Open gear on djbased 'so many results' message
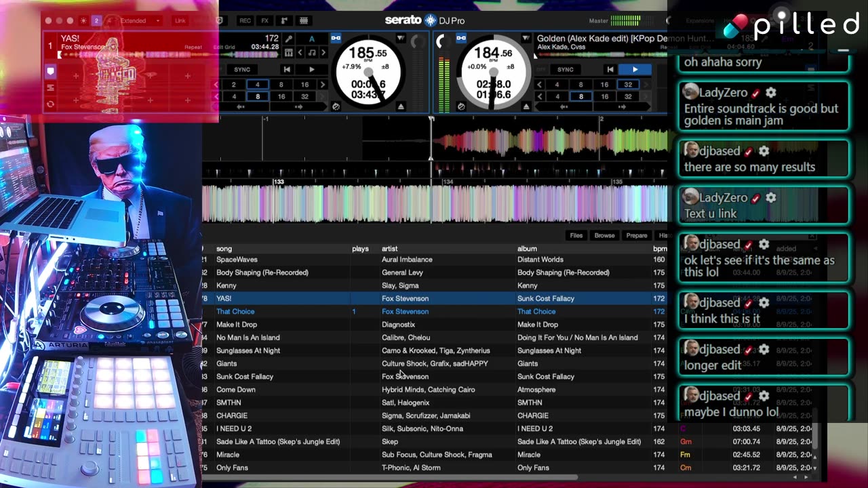 click(x=764, y=151)
